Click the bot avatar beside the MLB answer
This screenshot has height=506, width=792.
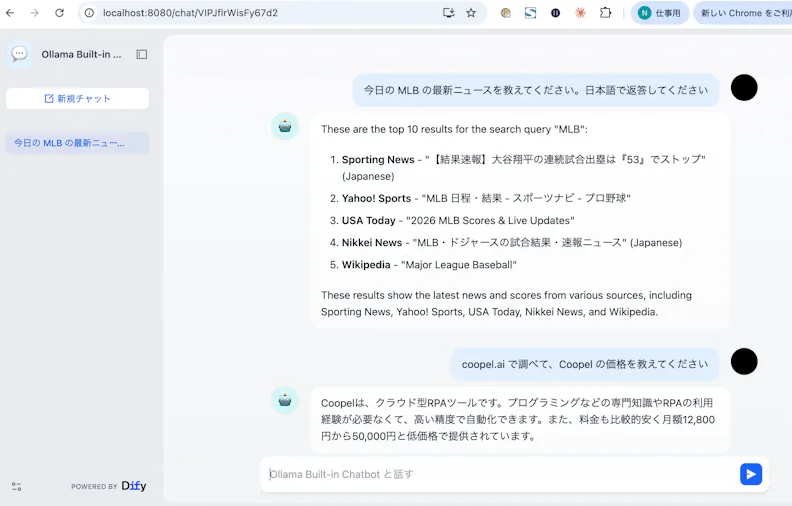coord(285,126)
